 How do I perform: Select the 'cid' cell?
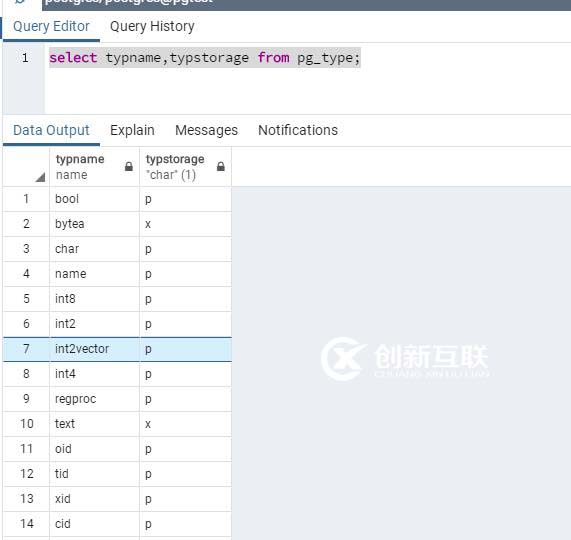(94, 524)
